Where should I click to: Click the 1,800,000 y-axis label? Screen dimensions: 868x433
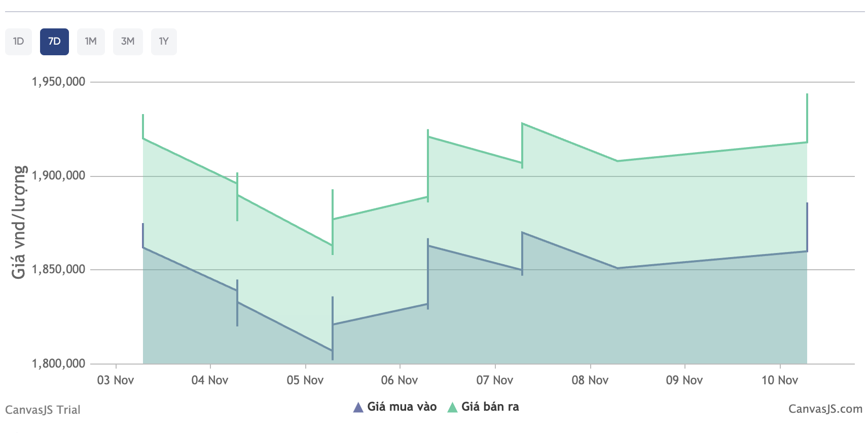point(58,364)
